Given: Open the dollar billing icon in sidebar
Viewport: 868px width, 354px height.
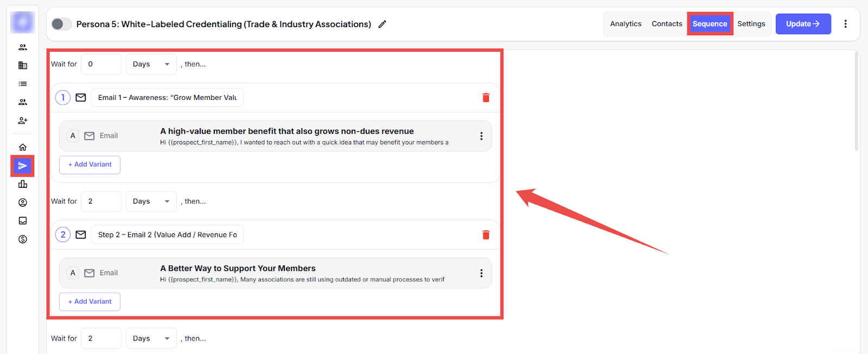Looking at the screenshot, I should 23,239.
